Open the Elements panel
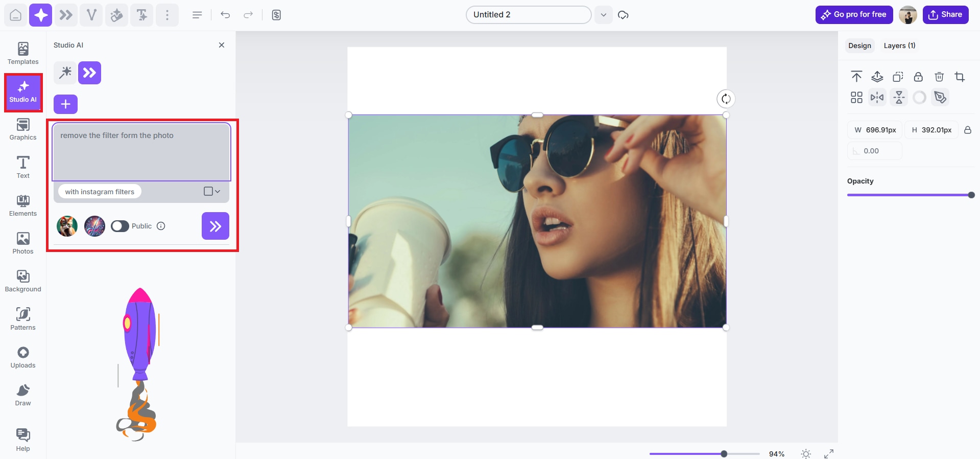 tap(23, 205)
